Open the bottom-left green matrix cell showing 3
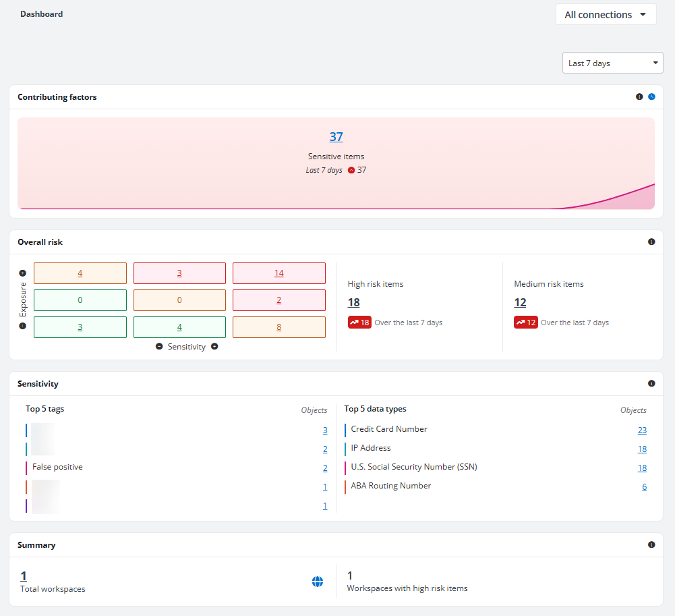Image resolution: width=675 pixels, height=616 pixels. pos(80,327)
